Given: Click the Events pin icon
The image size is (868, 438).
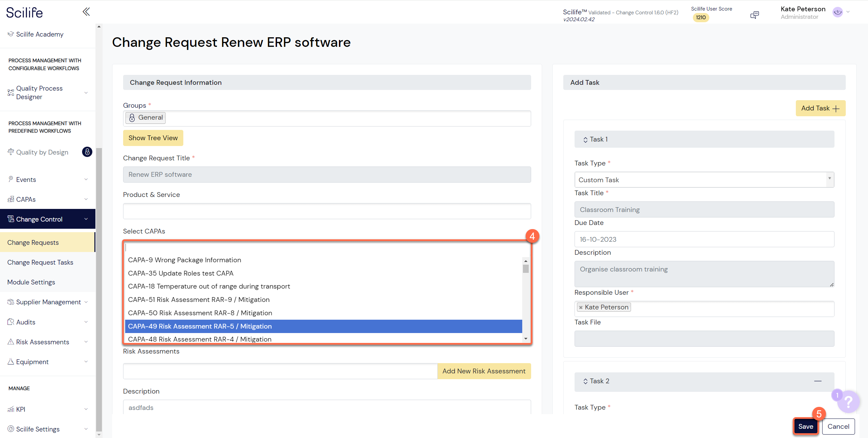Looking at the screenshot, I should (11, 179).
